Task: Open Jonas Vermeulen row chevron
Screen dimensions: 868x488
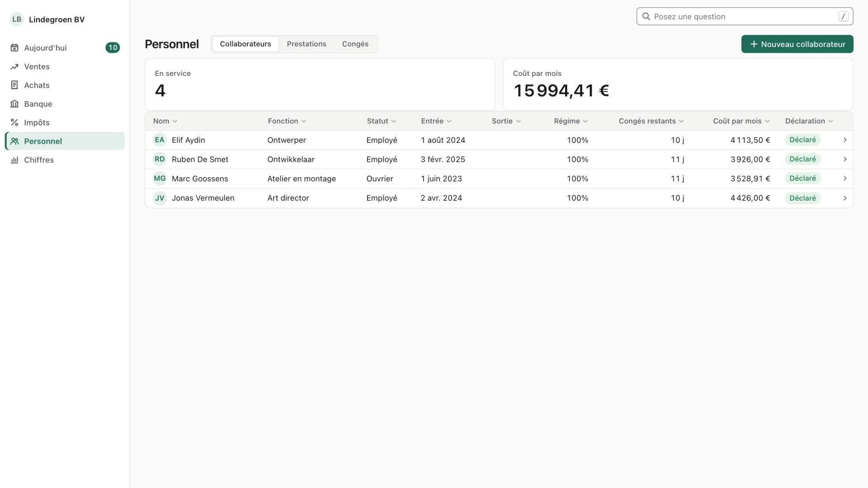Action: pyautogui.click(x=845, y=198)
